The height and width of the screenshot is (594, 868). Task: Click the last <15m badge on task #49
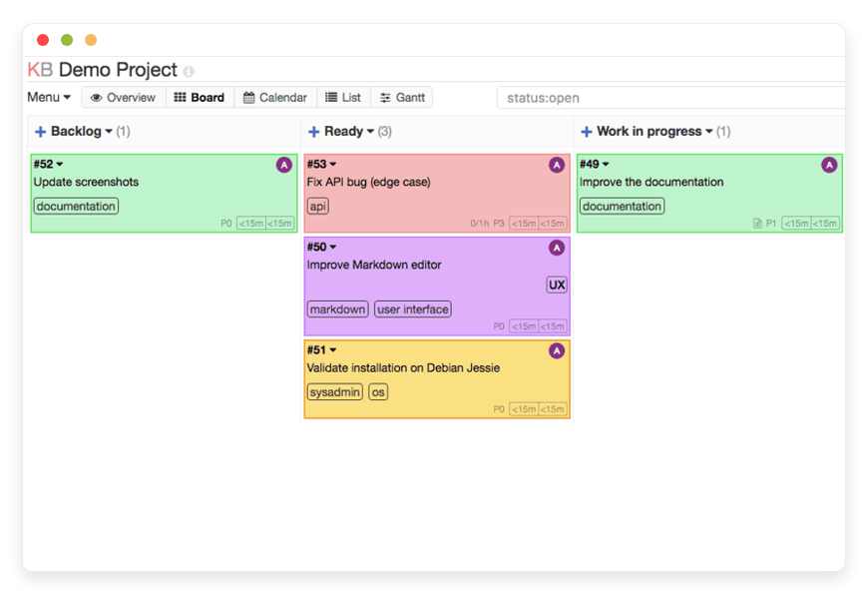coord(825,224)
